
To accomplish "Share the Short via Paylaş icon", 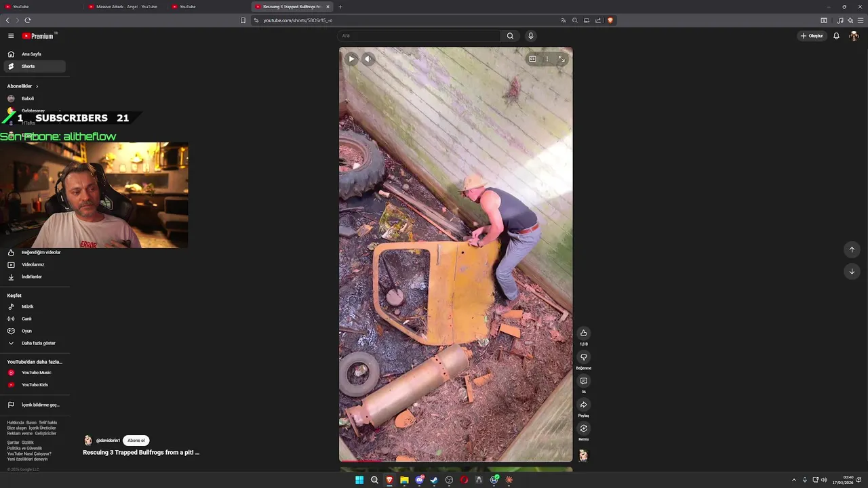I will pyautogui.click(x=583, y=405).
